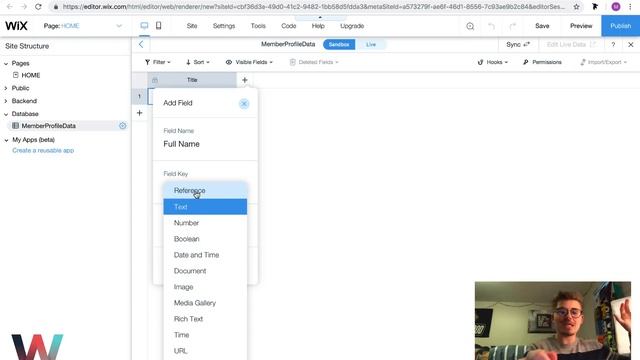Click the Wix logo
Image resolution: width=640 pixels, height=360 pixels.
16,26
